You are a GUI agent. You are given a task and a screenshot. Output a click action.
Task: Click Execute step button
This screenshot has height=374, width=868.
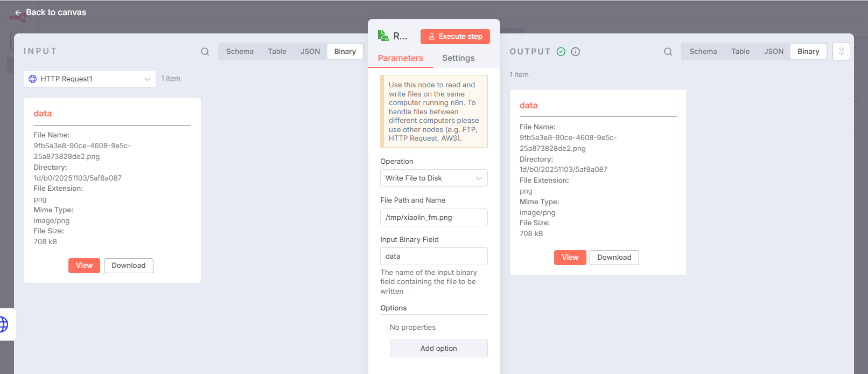455,37
